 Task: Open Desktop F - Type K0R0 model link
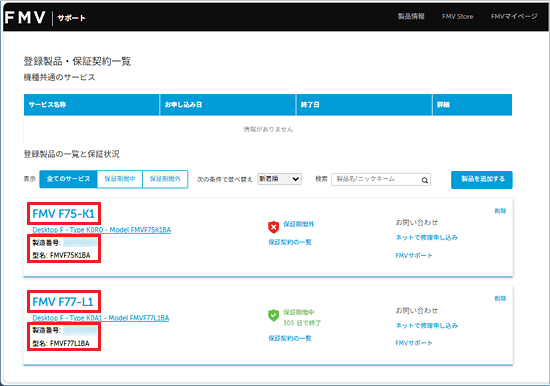click(102, 230)
